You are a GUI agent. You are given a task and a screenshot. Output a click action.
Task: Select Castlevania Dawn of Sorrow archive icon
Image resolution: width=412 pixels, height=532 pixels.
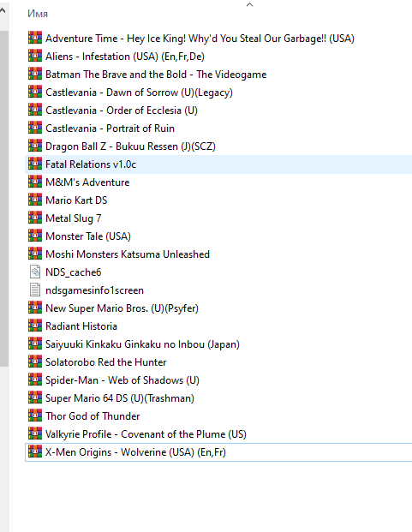pos(35,92)
